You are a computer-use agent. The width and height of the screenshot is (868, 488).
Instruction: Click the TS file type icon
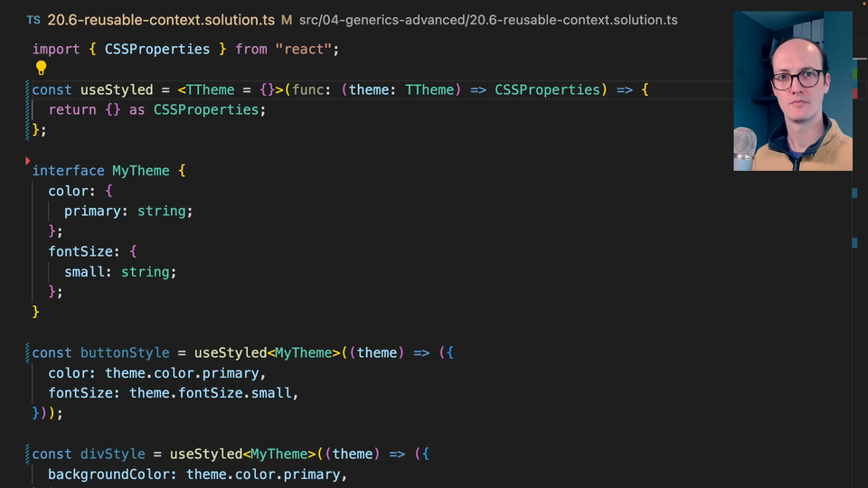click(33, 20)
